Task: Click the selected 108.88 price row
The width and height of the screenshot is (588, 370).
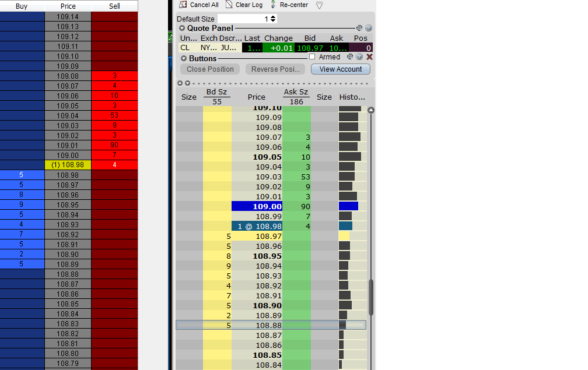Action: 271,326
